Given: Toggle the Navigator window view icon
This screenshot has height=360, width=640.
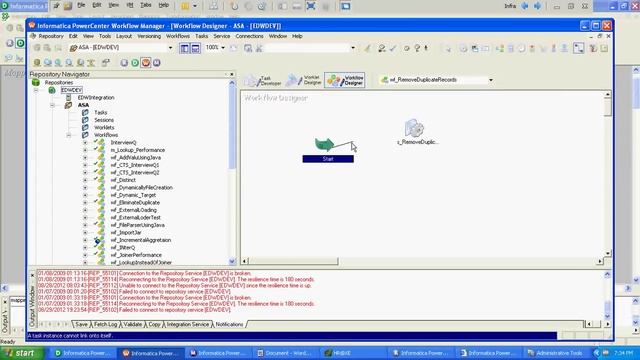Looking at the screenshot, I should (x=185, y=48).
